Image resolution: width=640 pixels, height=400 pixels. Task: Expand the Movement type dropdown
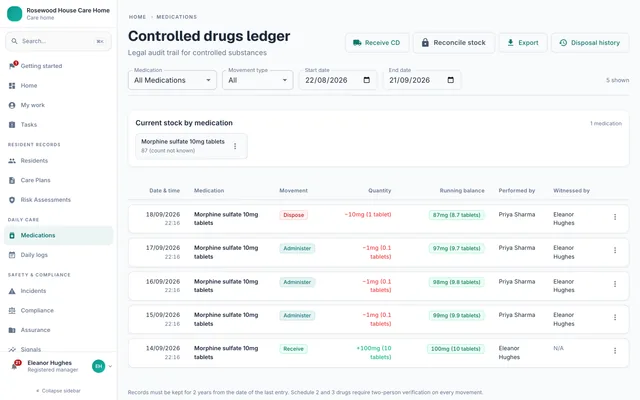258,80
